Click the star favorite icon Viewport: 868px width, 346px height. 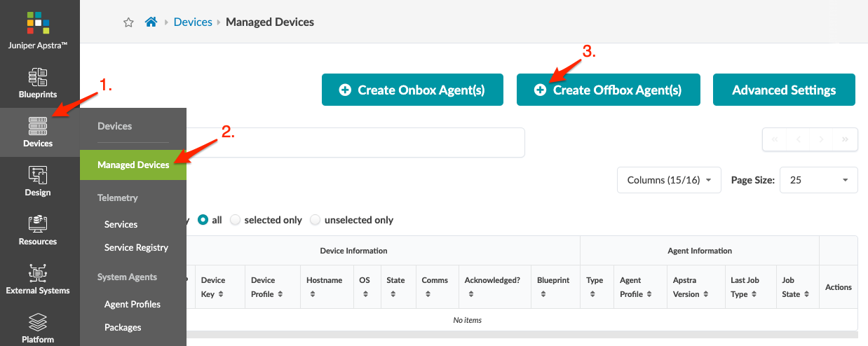tap(128, 22)
